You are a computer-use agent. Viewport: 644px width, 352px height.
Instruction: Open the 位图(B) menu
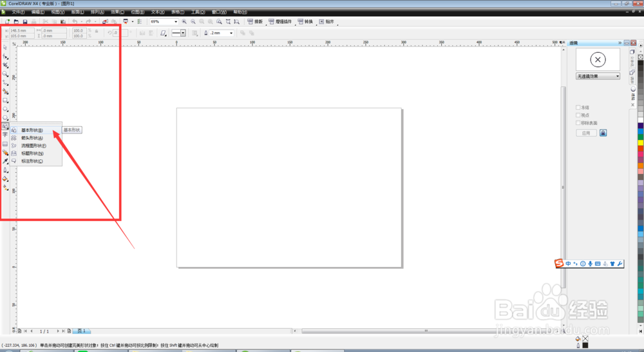138,12
